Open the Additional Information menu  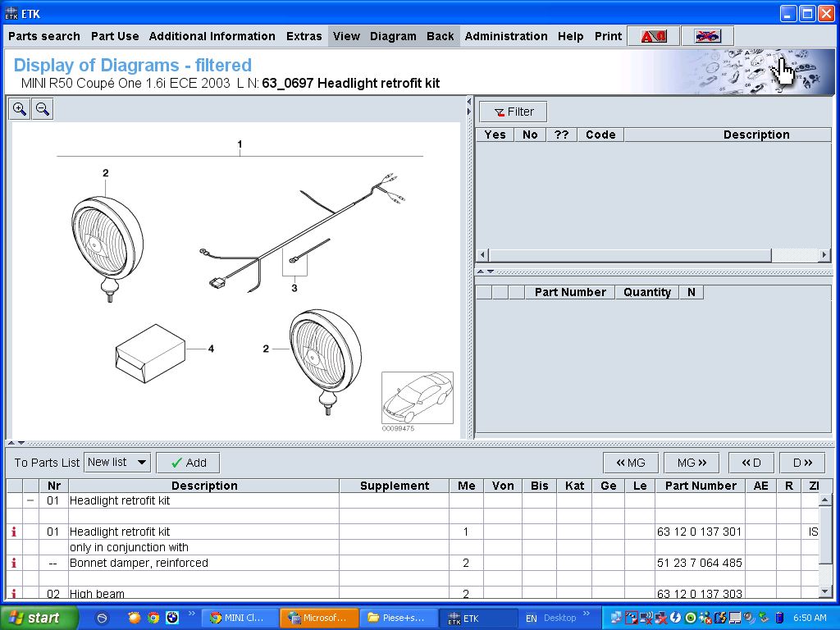pyautogui.click(x=212, y=36)
